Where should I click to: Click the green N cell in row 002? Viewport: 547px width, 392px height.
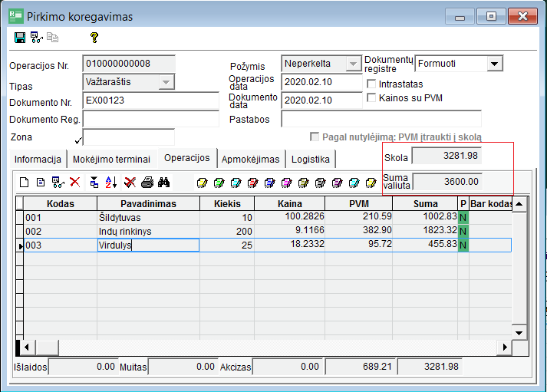coord(463,231)
